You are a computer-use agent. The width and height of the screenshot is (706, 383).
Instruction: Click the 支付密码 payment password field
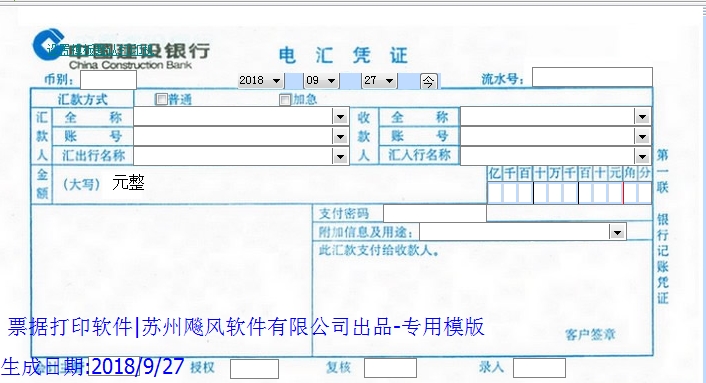(x=434, y=213)
